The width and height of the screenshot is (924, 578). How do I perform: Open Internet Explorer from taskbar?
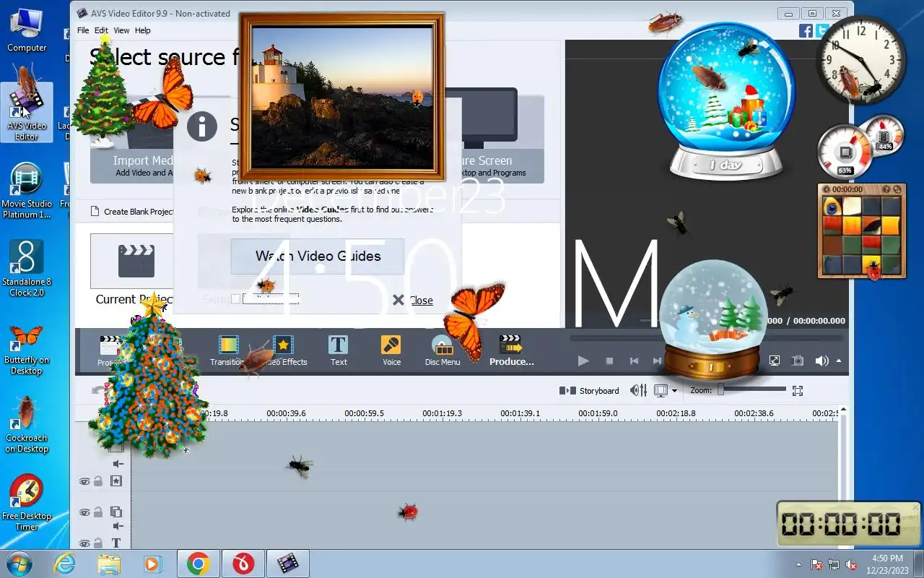(x=65, y=564)
